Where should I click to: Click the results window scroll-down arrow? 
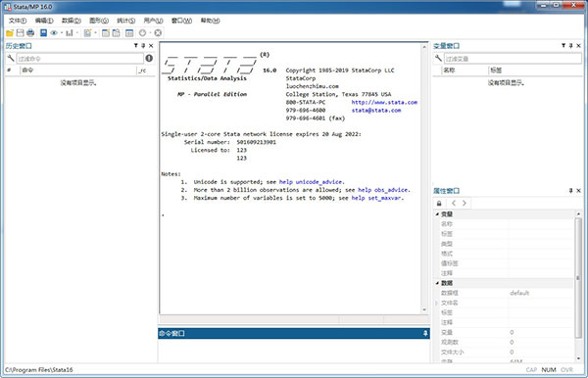pos(424,309)
